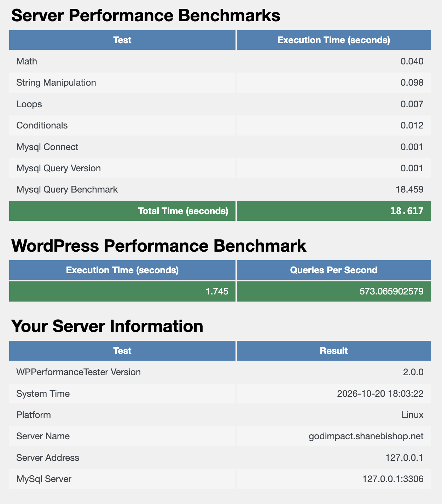
Task: Select the Server Address label
Action: (48, 458)
